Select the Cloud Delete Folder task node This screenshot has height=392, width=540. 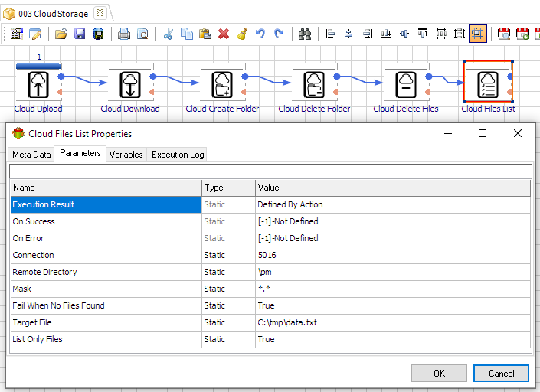[x=314, y=85]
